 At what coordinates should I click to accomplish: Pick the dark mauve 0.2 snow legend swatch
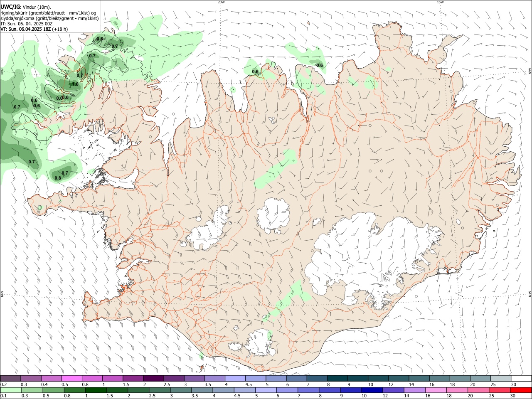click(x=11, y=379)
